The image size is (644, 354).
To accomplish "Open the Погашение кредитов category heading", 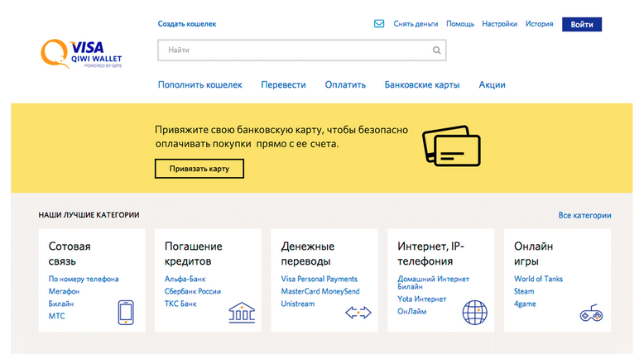I will (x=194, y=254).
